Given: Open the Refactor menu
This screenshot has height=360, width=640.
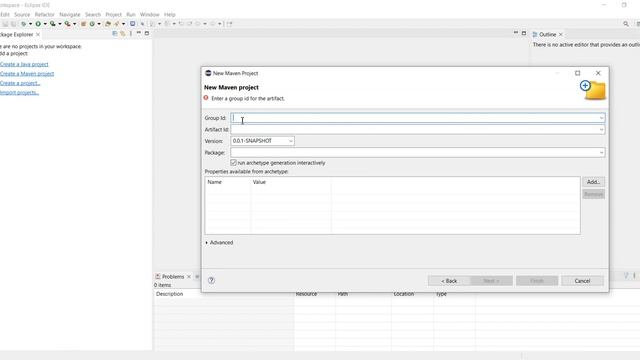Looking at the screenshot, I should (x=44, y=15).
